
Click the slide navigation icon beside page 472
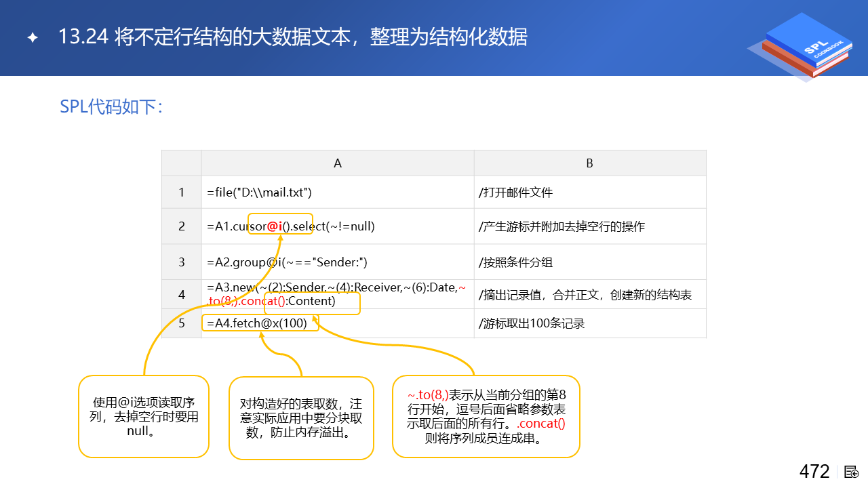click(852, 472)
